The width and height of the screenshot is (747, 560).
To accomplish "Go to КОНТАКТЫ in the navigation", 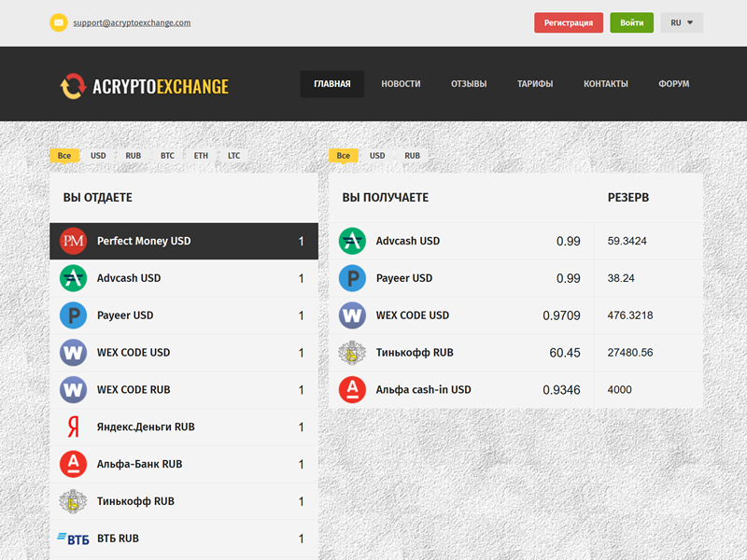I will (605, 84).
